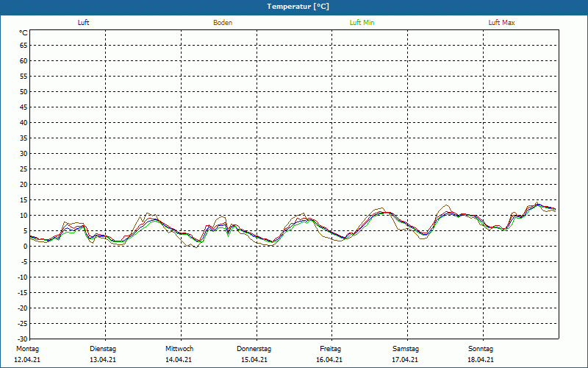Click the 12.04.21 date label
The image size is (588, 368).
point(27,360)
